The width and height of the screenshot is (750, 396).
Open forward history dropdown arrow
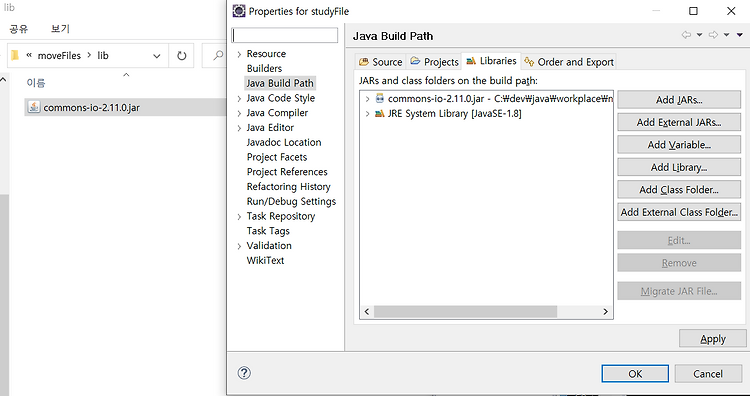(726, 35)
